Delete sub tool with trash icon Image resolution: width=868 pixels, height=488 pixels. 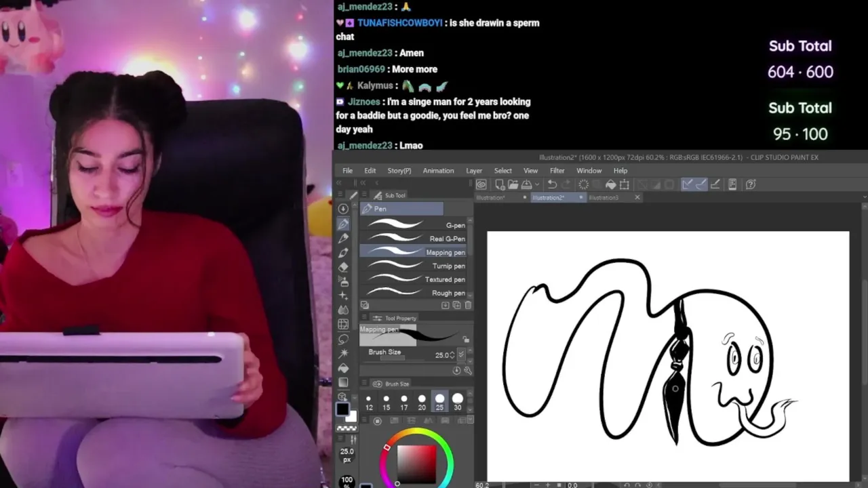tap(468, 305)
